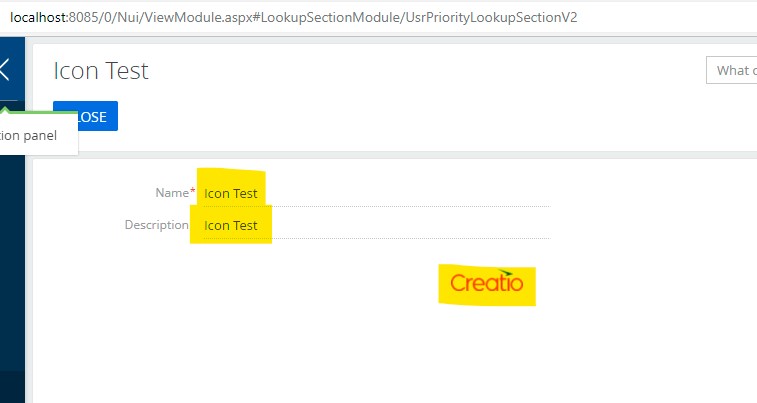757x403 pixels.
Task: Click the darker bottom section of the left sidebar
Action: pos(12,387)
